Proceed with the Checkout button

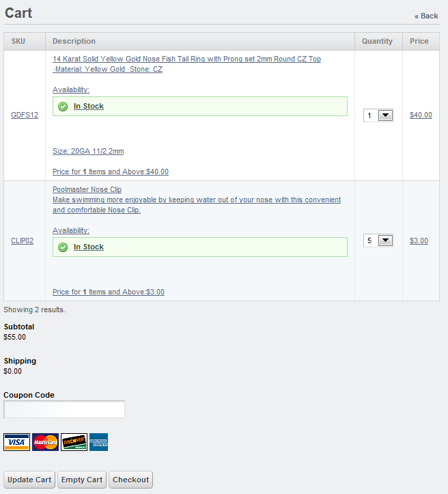pos(130,480)
